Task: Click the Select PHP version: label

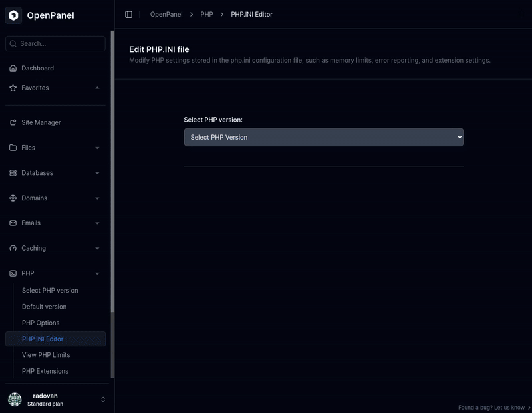Action: pos(213,120)
